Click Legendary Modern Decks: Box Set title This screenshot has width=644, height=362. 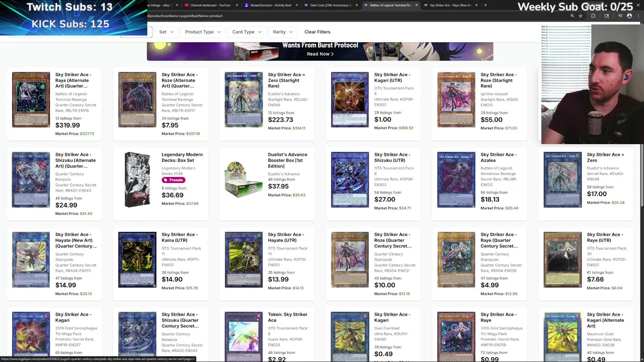[182, 157]
